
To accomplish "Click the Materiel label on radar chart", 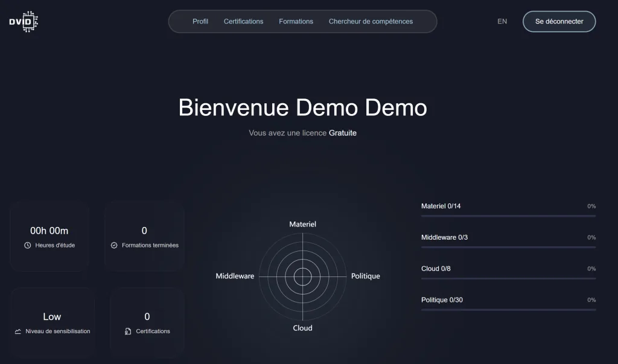I will pos(303,224).
